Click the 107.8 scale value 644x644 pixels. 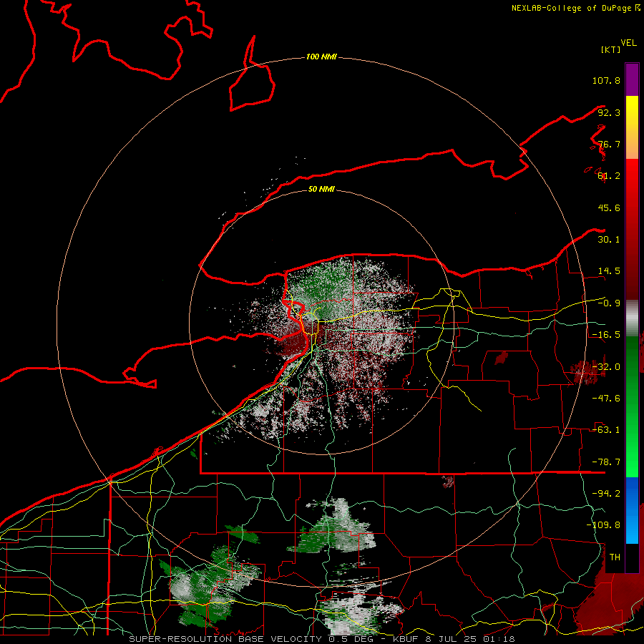[606, 80]
